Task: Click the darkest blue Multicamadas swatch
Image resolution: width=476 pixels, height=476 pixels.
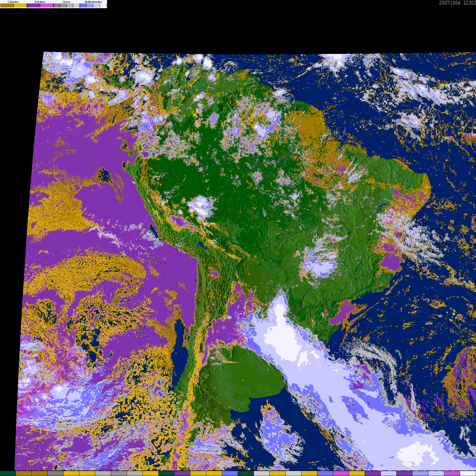Action: 83,6
